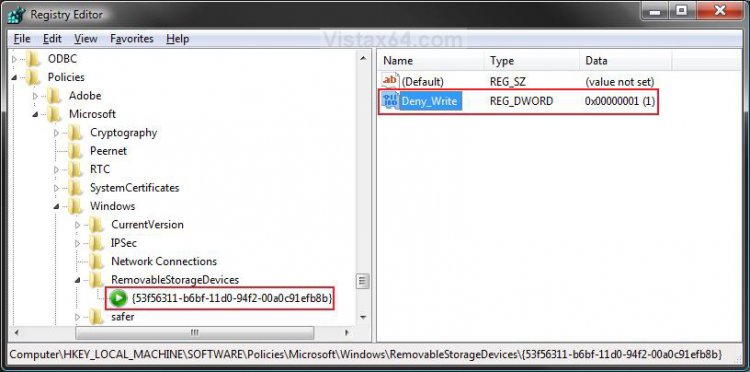This screenshot has height=372, width=750.
Task: Collapse the Windows key
Action: 56,207
